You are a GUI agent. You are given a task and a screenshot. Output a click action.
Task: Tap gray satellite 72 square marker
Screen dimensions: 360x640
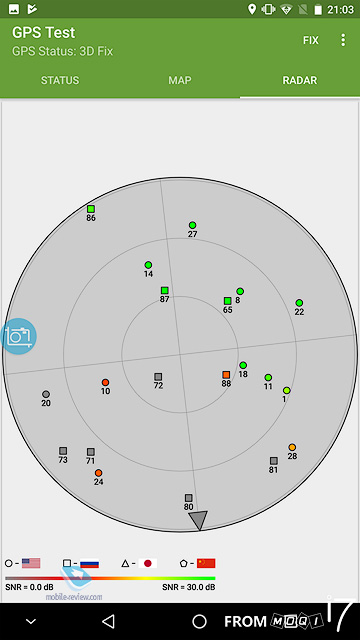coord(158,377)
